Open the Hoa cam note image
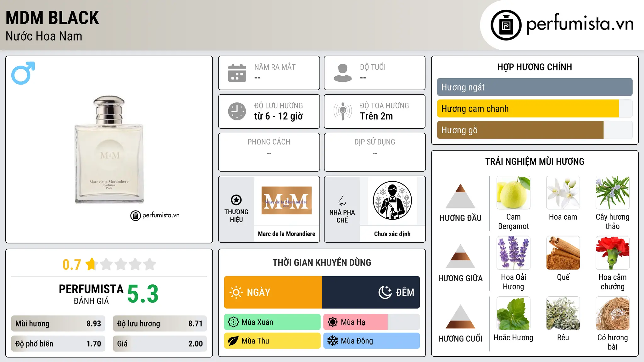Viewport: 644px width, 362px height. [563, 193]
